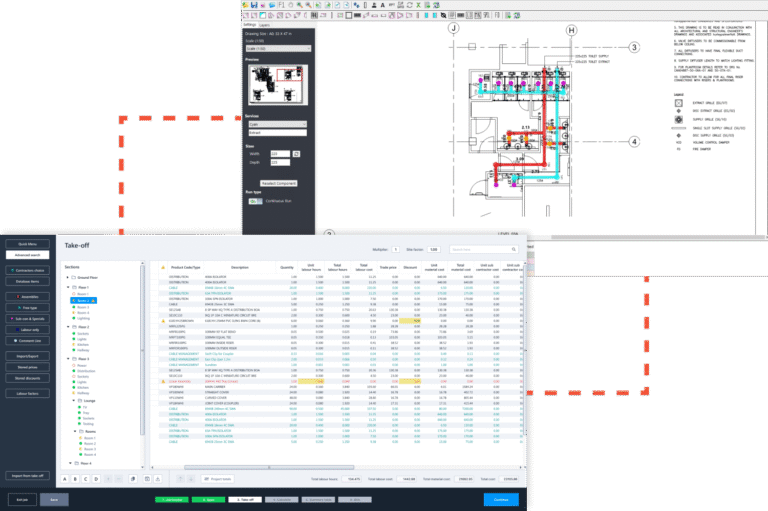Click the F1 help icon in top toolbar
Screen dimensions: 768x511
(281, 5)
